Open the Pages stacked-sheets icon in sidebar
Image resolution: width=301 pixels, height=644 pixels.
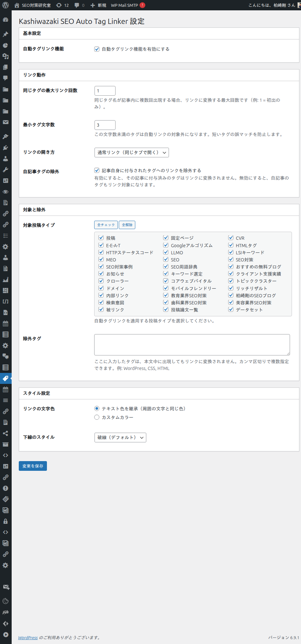[x=6, y=67]
